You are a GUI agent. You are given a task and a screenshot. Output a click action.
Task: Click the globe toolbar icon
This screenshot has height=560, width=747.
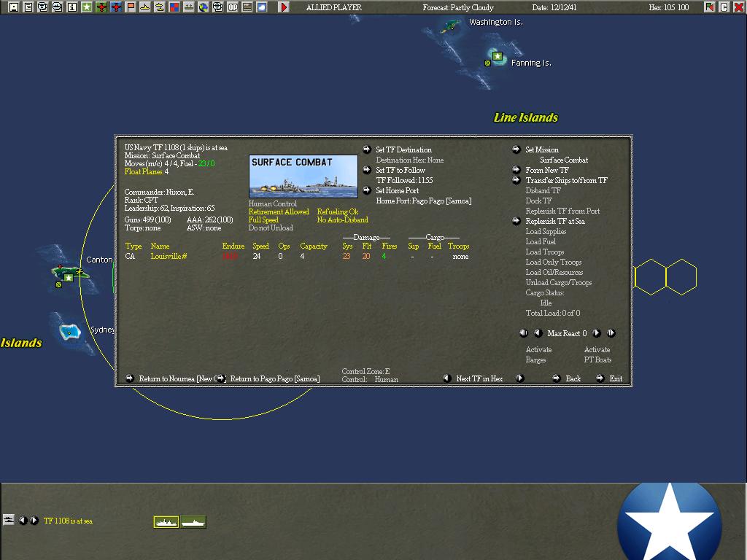[x=204, y=7]
